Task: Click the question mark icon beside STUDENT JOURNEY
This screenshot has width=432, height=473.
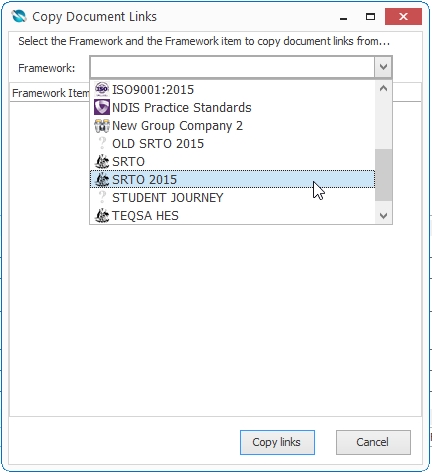Action: (102, 197)
